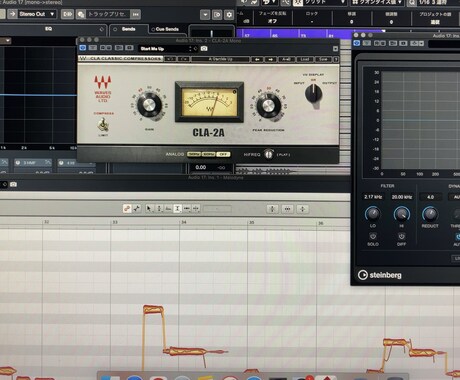The image size is (460, 380).
Task: Select the Melodyne main arrow tool
Action: click(x=149, y=209)
